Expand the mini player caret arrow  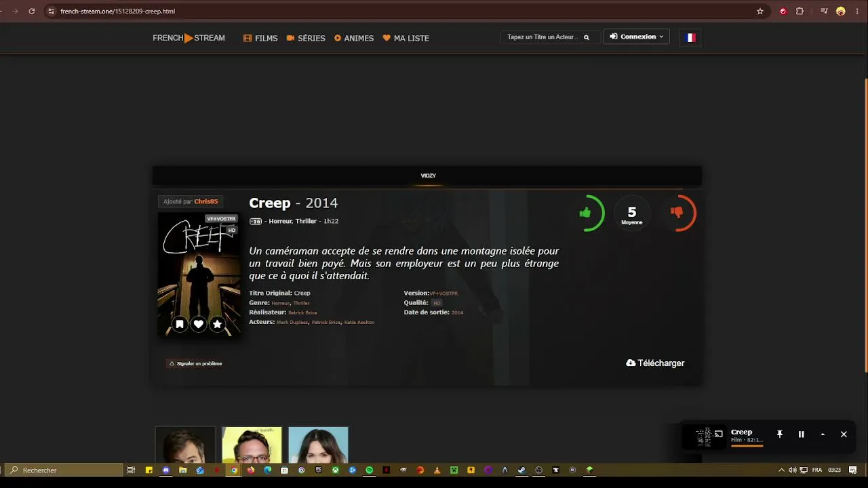(x=823, y=434)
